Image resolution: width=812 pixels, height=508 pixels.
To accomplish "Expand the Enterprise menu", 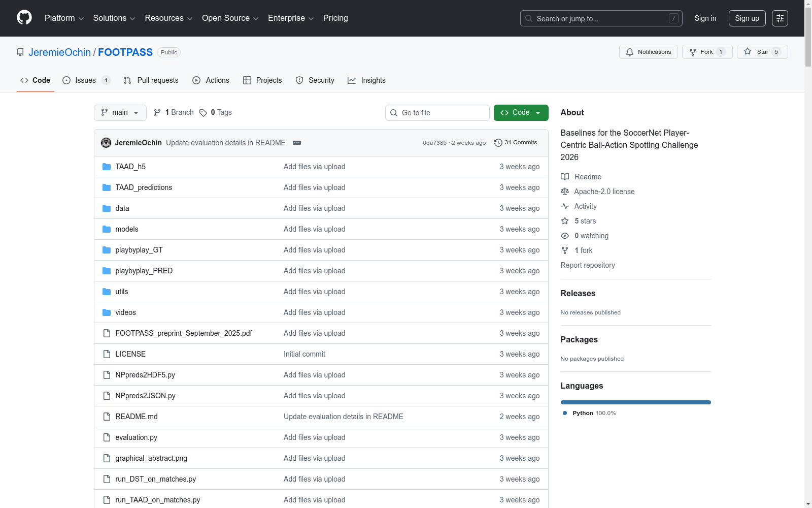I will tap(291, 18).
